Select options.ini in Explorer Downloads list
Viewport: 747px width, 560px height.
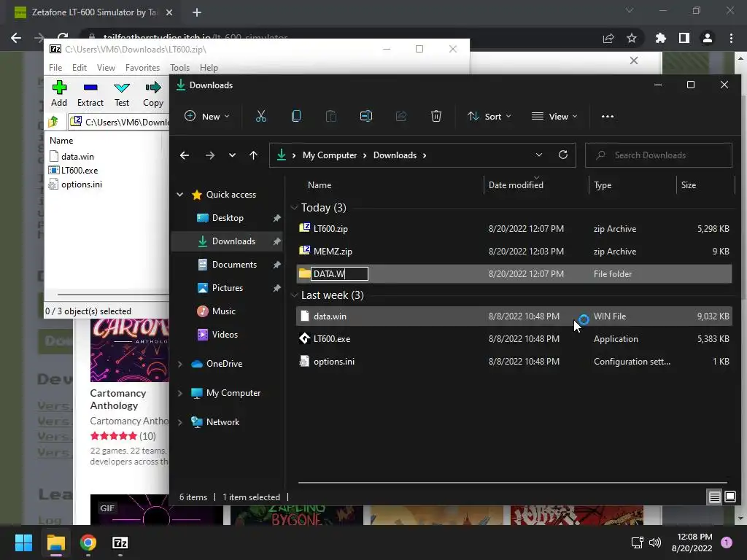(x=514, y=362)
